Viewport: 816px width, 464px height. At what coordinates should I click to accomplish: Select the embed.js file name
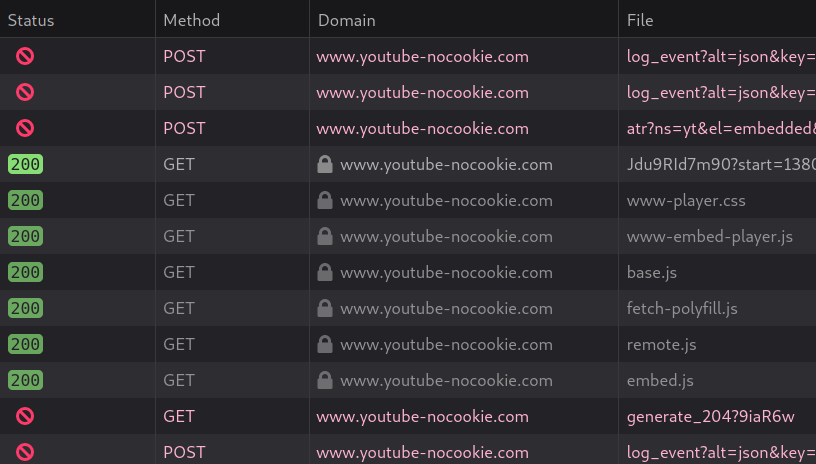(660, 380)
